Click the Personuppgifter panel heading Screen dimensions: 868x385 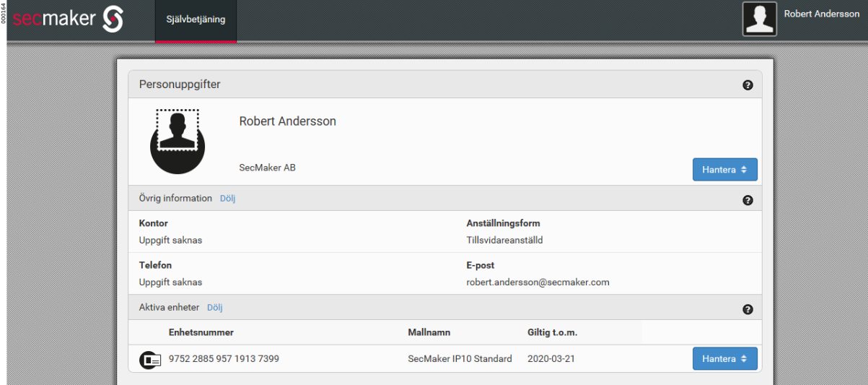180,85
